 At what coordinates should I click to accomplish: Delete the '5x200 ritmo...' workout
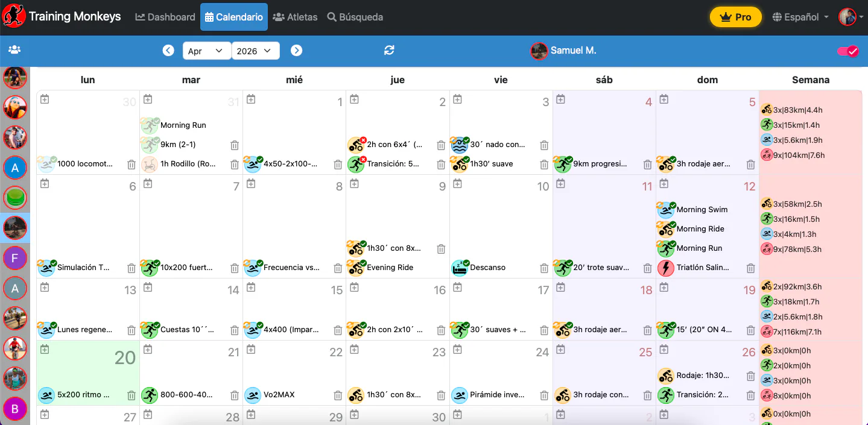(131, 395)
